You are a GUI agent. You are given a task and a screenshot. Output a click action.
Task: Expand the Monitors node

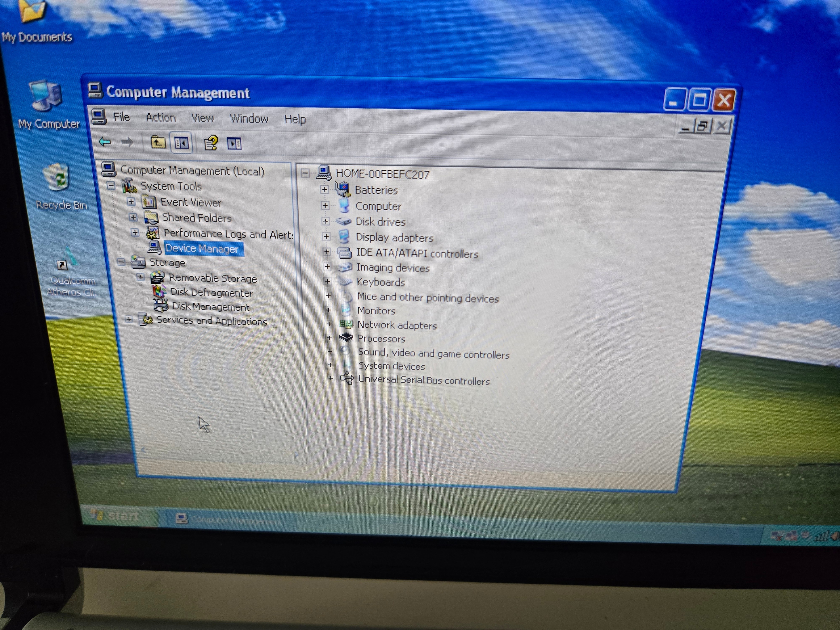pos(328,310)
